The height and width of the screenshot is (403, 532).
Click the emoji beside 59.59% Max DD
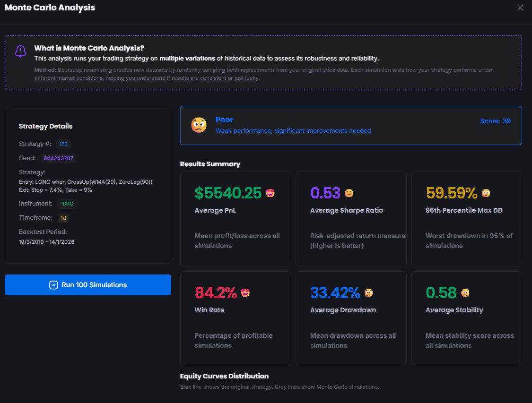[x=486, y=193]
